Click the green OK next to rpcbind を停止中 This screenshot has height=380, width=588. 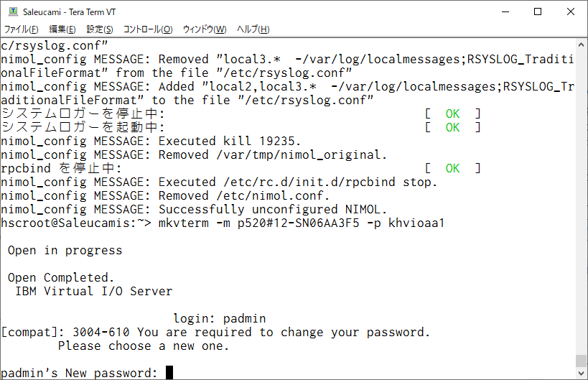point(452,168)
